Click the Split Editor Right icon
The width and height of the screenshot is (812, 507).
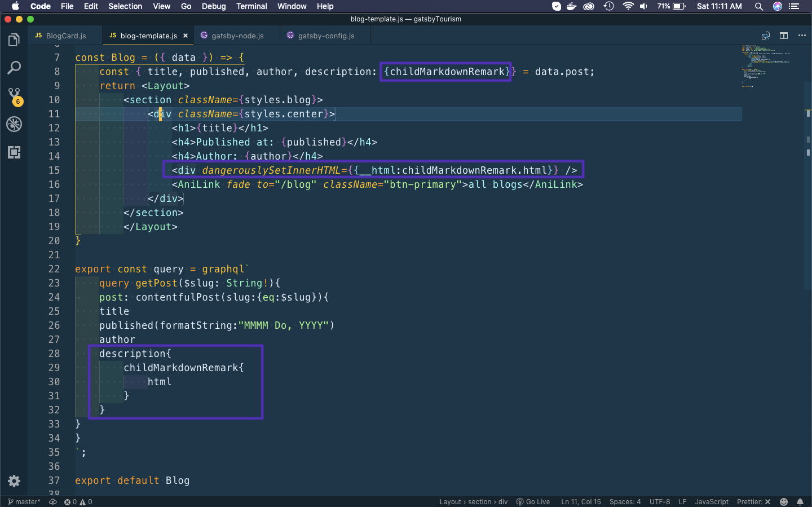point(784,36)
